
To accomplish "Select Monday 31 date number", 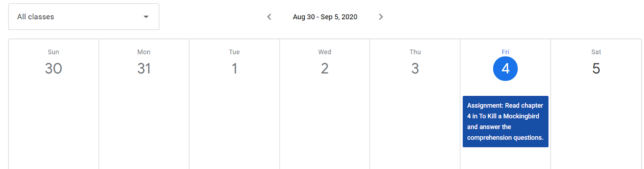I will pos(144,69).
